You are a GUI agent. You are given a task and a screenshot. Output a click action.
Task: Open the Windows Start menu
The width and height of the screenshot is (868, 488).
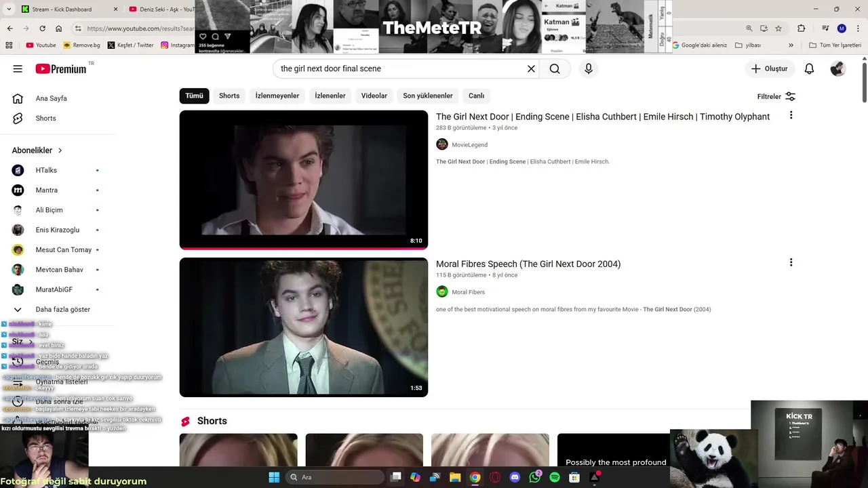pyautogui.click(x=274, y=477)
